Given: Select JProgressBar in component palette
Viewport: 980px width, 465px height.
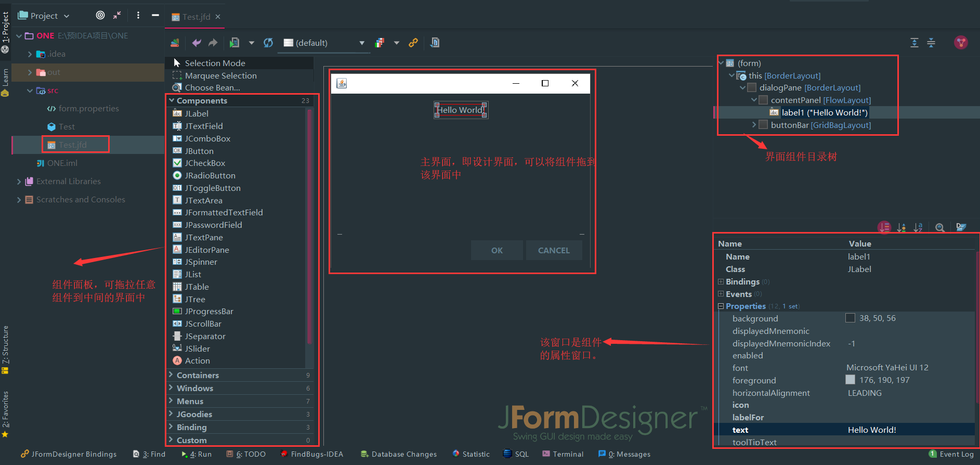Looking at the screenshot, I should coord(203,312).
